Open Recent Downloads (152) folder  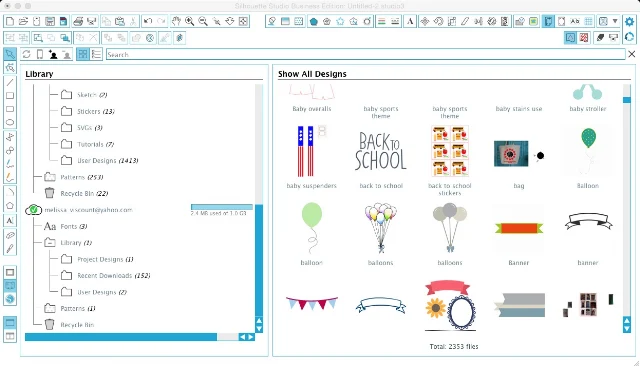click(114, 276)
